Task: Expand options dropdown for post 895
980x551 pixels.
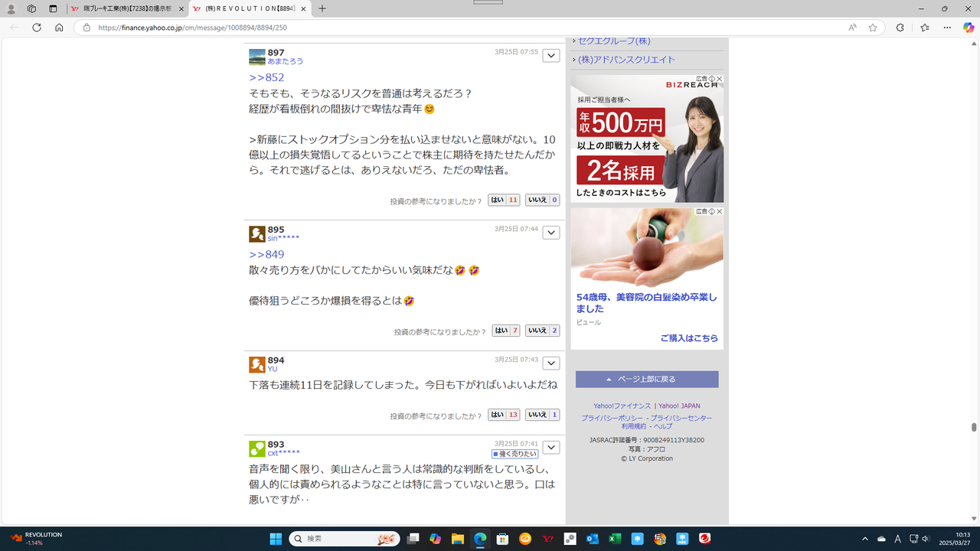Action: tap(550, 233)
